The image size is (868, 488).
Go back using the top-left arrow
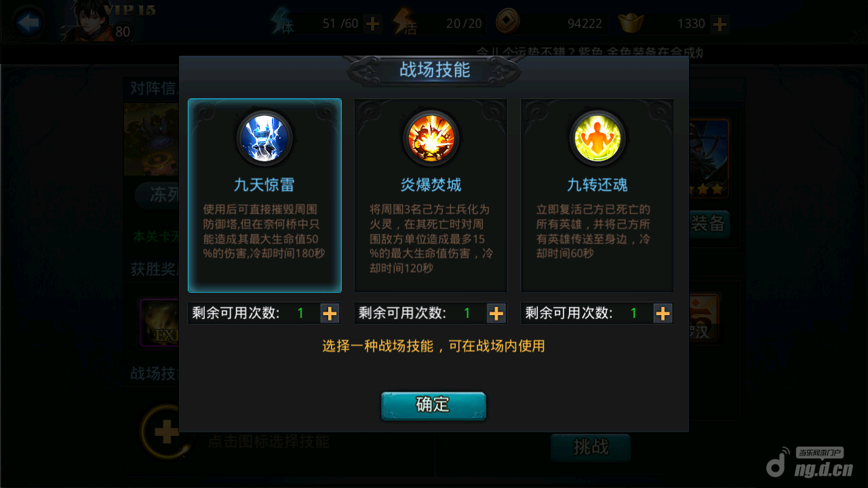(x=28, y=24)
